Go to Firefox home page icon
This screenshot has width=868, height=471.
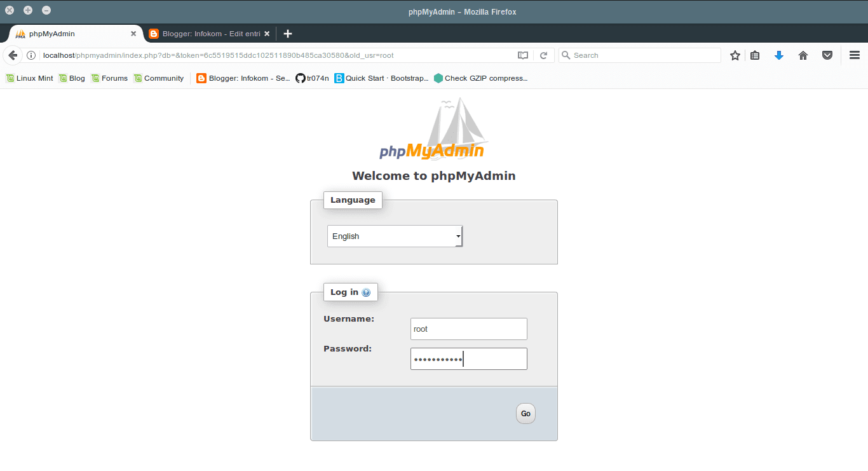point(803,55)
